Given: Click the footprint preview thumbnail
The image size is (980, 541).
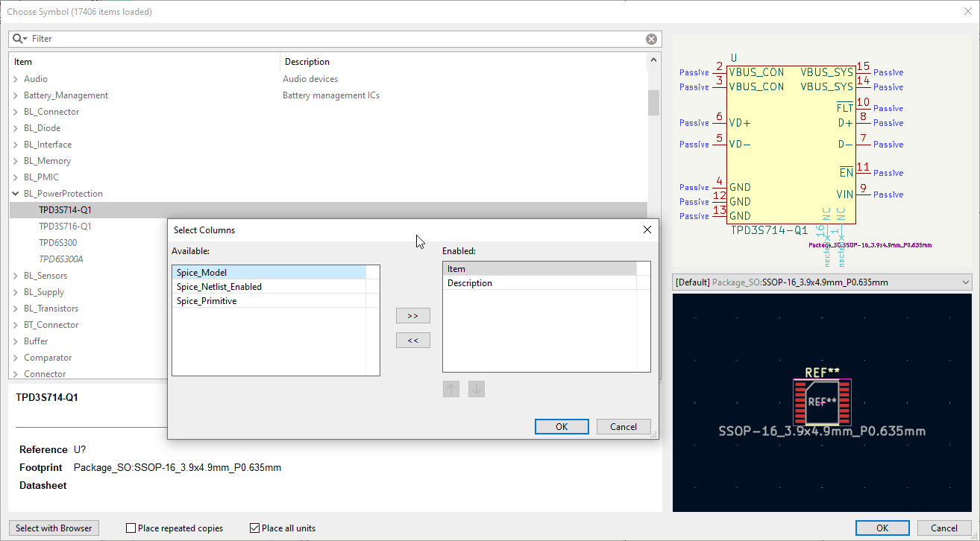Looking at the screenshot, I should pyautogui.click(x=822, y=402).
